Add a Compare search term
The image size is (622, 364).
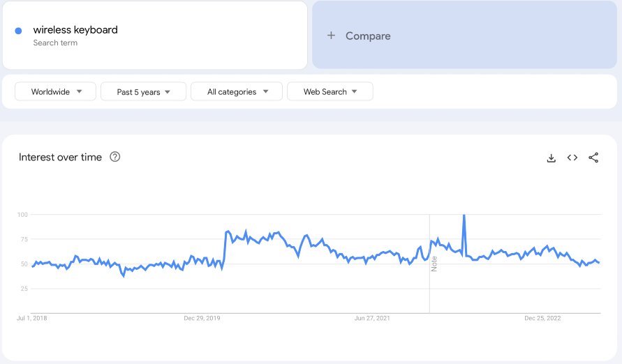coord(464,35)
